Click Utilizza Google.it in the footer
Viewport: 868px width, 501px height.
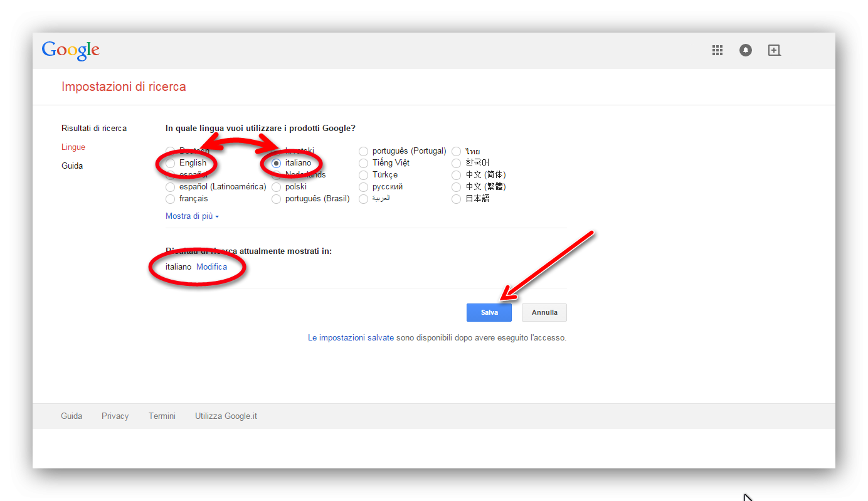(x=226, y=416)
